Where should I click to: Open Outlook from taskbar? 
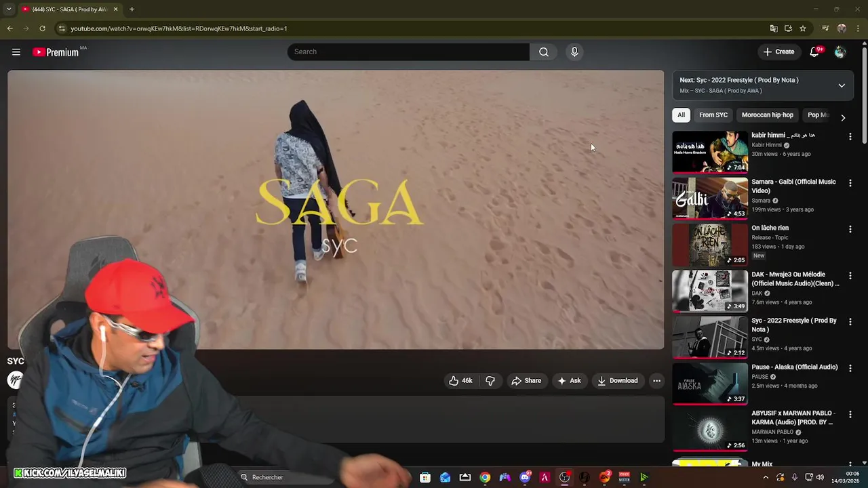pos(445,478)
